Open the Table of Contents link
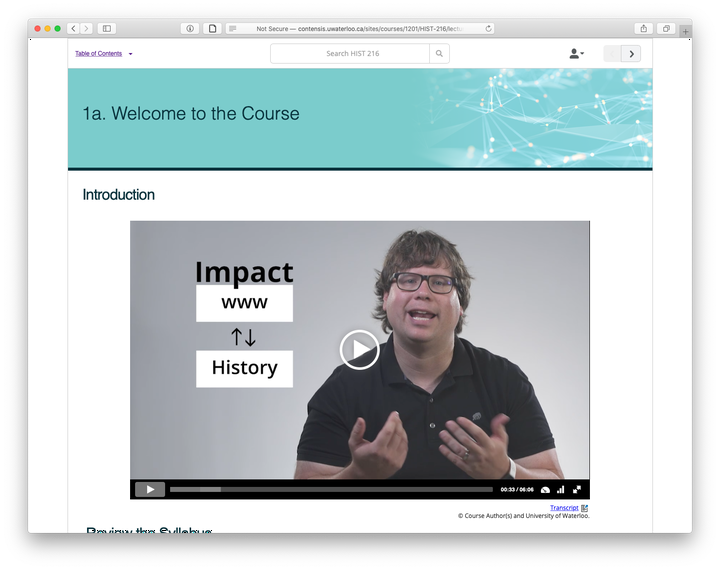This screenshot has width=720, height=570. (x=99, y=54)
